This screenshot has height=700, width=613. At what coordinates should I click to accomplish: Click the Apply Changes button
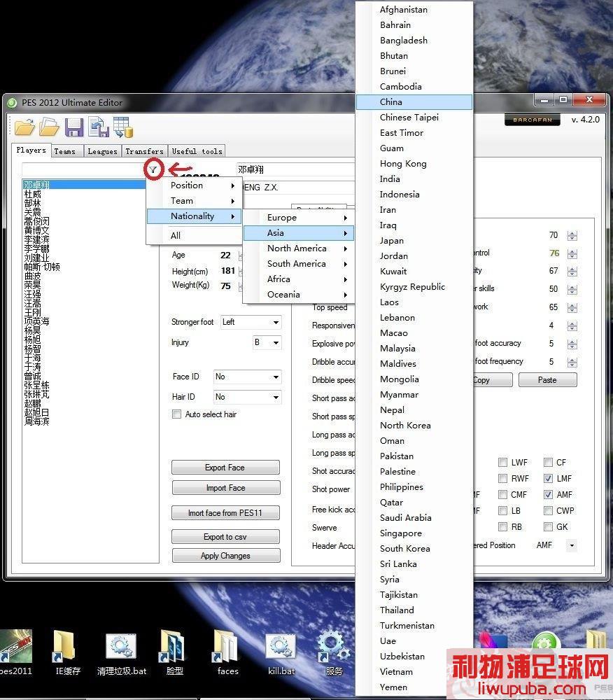click(x=226, y=556)
